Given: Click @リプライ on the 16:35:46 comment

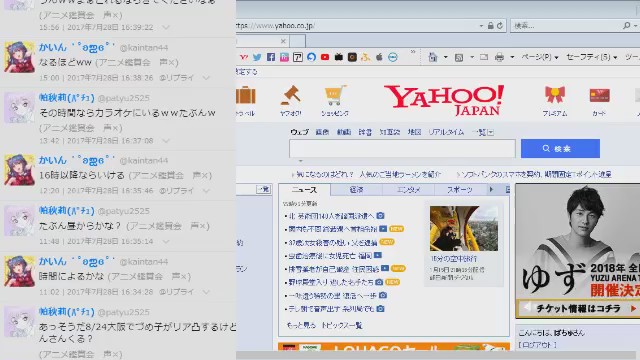Looking at the screenshot, I should click(x=176, y=191).
